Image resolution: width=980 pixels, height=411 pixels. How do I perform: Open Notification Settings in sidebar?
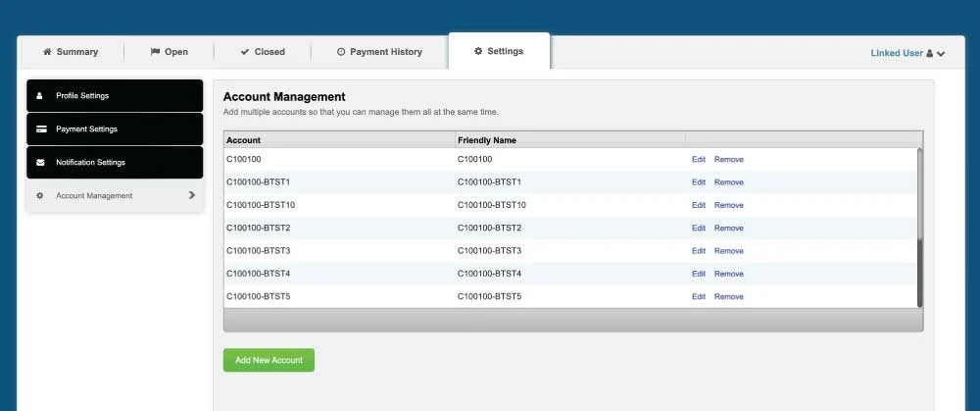click(x=115, y=162)
